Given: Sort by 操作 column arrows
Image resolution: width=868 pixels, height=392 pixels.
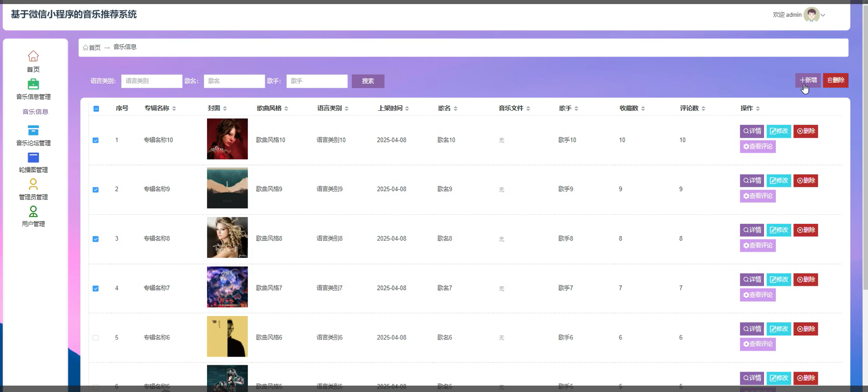Looking at the screenshot, I should tap(758, 109).
